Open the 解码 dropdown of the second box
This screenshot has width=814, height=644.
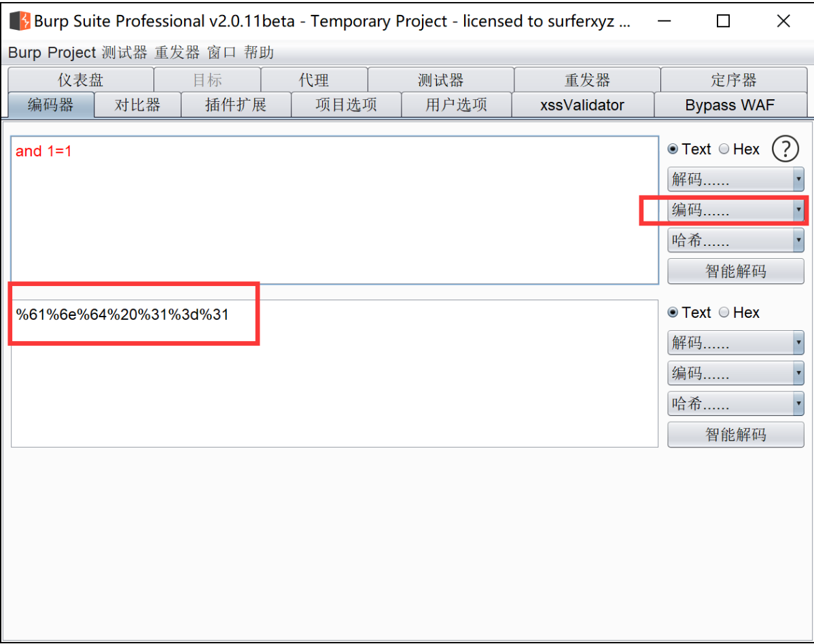tap(736, 342)
